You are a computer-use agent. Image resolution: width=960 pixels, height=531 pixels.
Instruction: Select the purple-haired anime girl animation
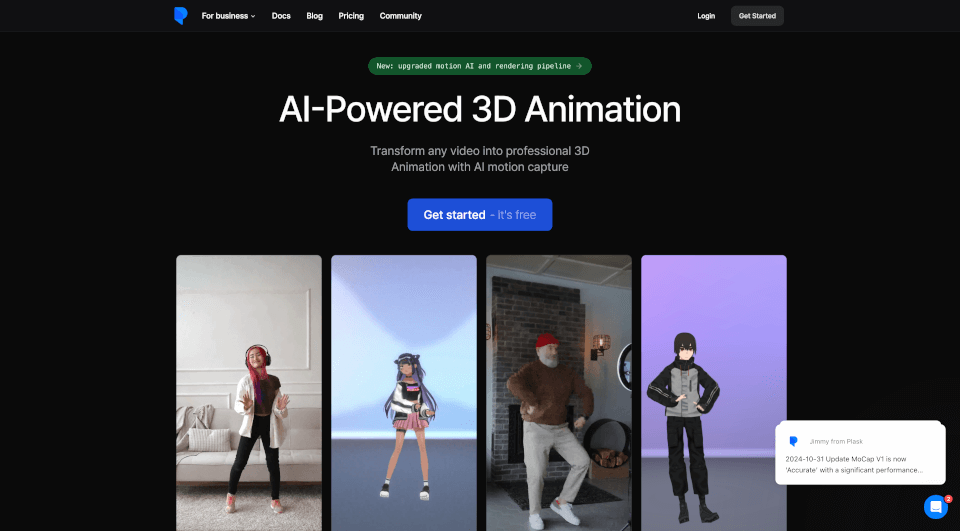[x=403, y=392]
